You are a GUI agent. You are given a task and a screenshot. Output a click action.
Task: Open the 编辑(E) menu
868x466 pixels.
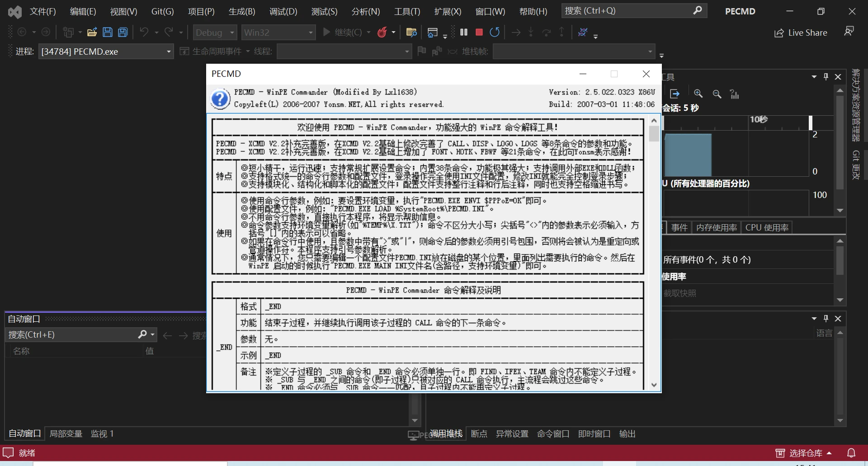click(83, 11)
